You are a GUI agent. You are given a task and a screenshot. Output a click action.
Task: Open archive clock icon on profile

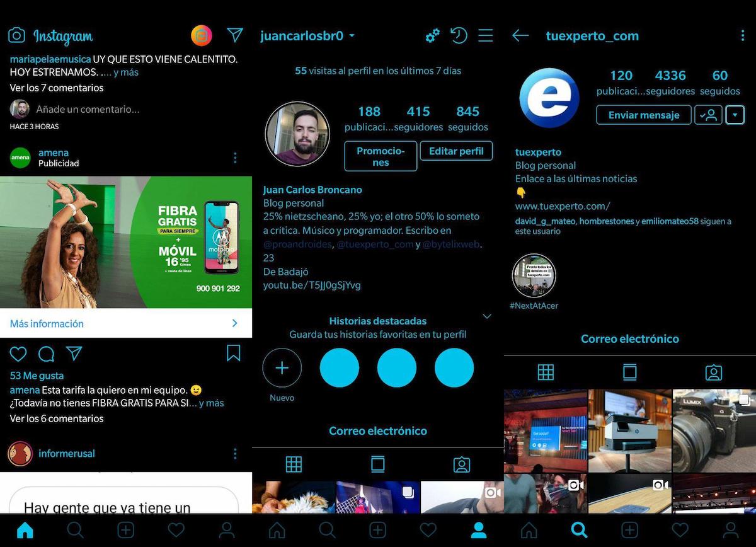click(459, 36)
